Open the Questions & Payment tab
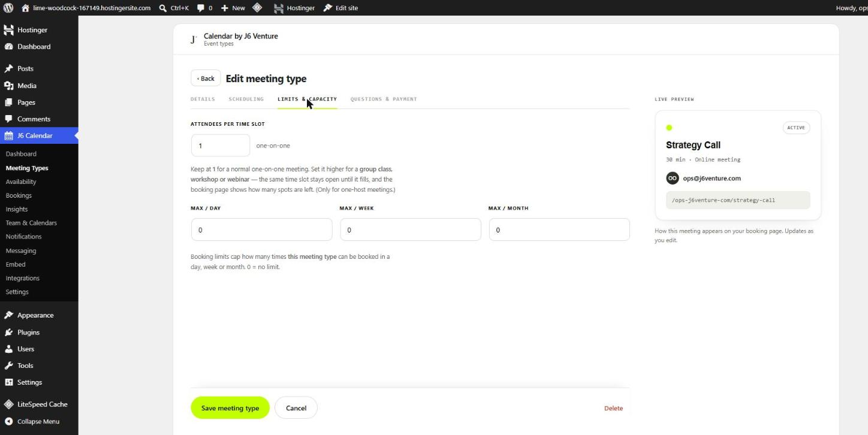The image size is (868, 435). pyautogui.click(x=384, y=99)
